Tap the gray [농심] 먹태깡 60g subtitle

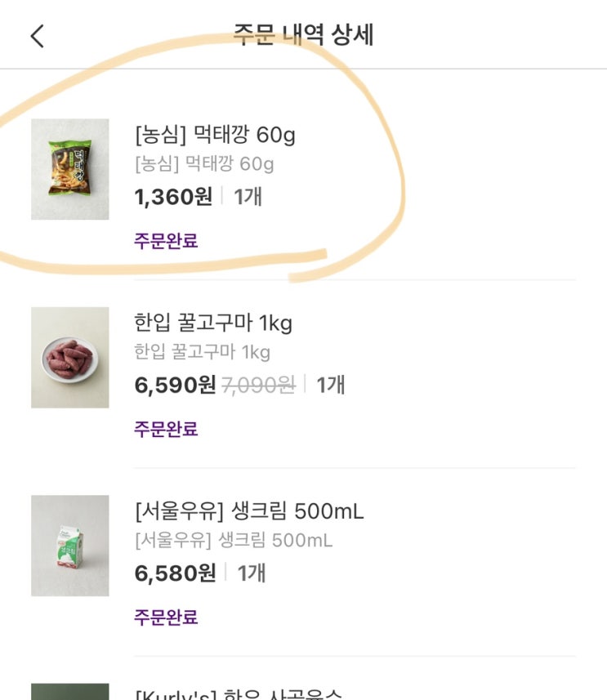(x=204, y=164)
